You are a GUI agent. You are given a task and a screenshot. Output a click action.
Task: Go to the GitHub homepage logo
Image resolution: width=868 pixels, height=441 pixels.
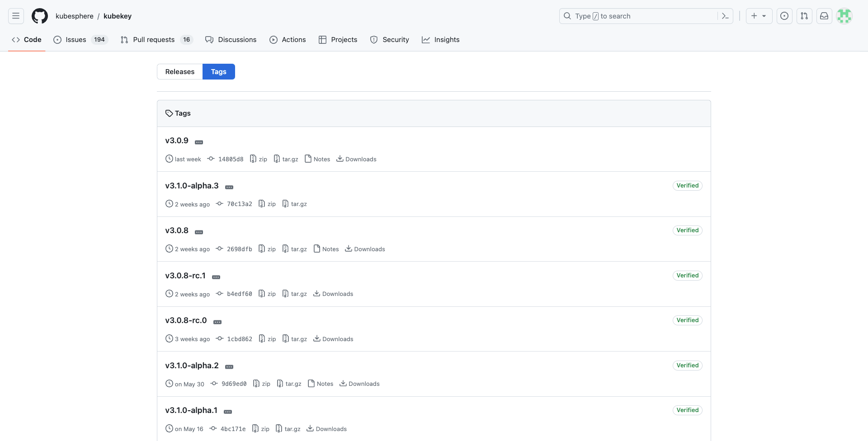(40, 16)
